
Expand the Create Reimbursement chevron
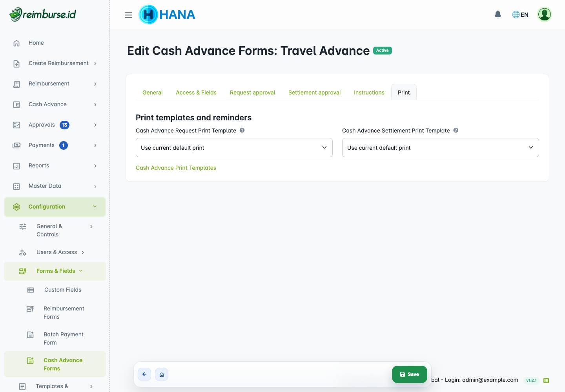click(95, 64)
